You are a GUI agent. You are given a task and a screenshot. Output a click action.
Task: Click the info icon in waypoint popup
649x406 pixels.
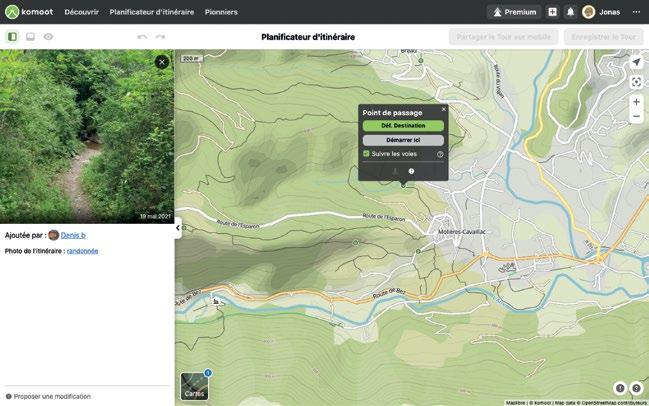[x=411, y=171]
